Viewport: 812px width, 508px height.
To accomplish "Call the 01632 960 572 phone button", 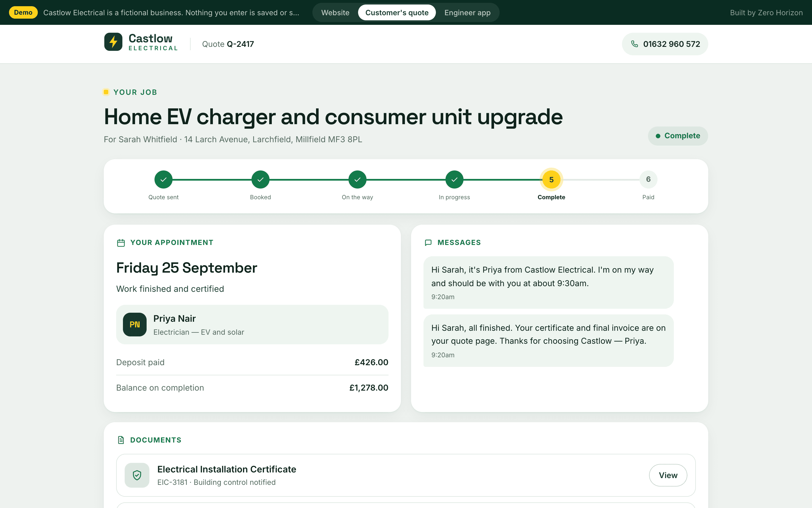I will [x=665, y=44].
